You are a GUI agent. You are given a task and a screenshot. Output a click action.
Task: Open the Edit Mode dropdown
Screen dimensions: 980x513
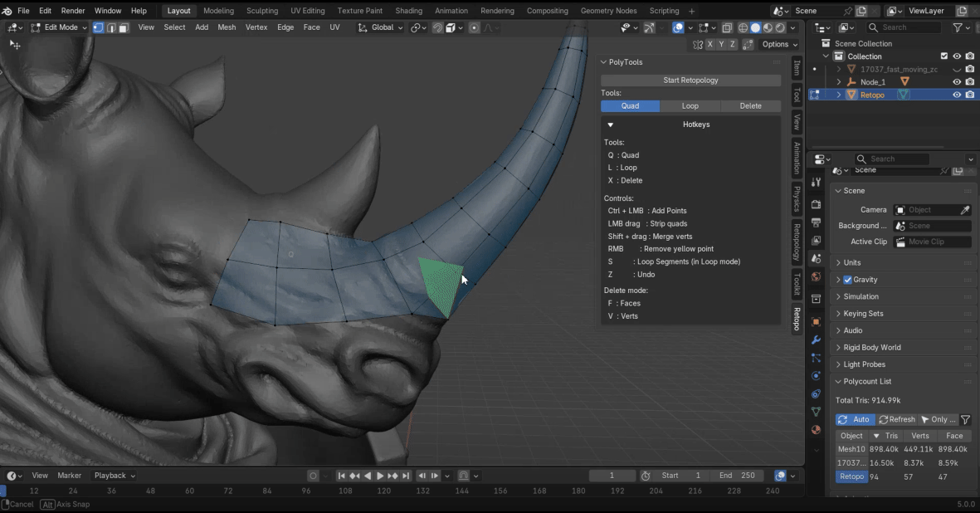click(59, 27)
